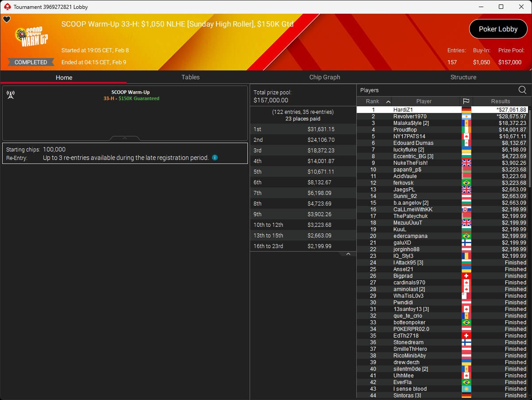This screenshot has width=532, height=400.
Task: Collapse the tournament info panel chevron
Action: [x=125, y=138]
